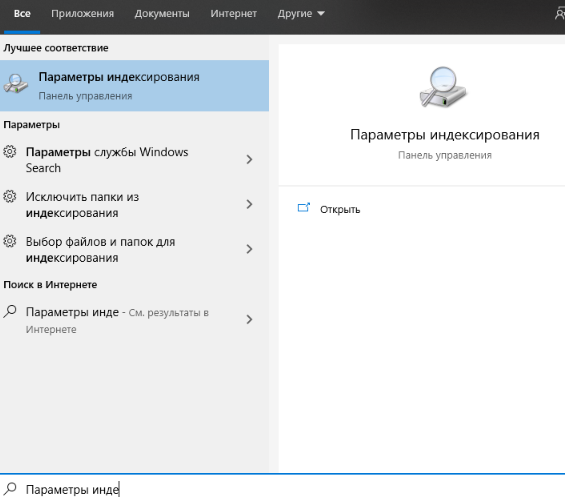Click the indexing options icon in best match
This screenshot has width=565, height=500.
coord(15,84)
